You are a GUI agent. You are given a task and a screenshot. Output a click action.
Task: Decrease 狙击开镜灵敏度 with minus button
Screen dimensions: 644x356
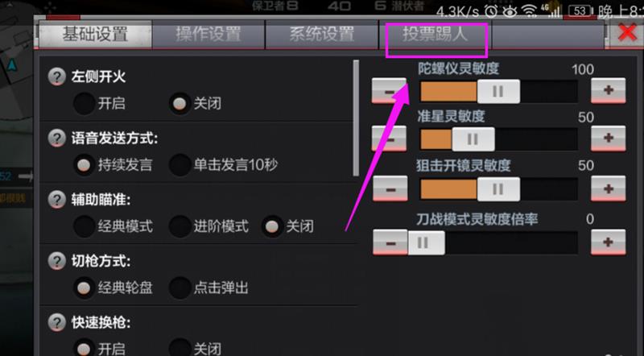click(390, 188)
